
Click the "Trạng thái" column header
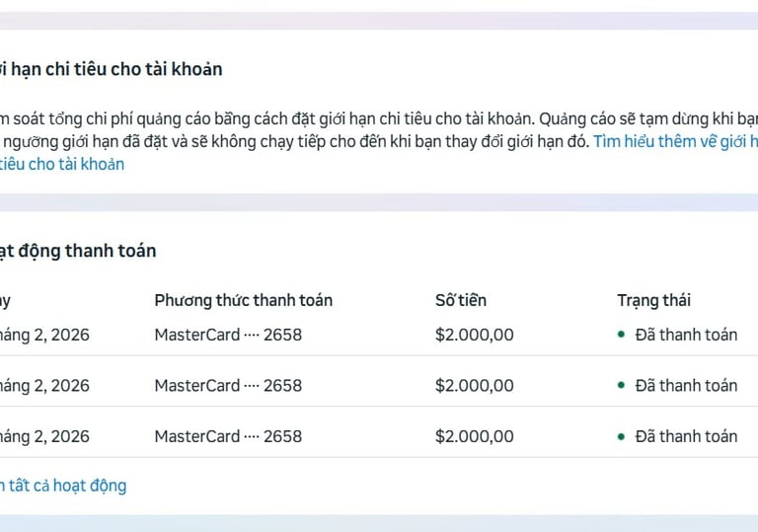[653, 300]
